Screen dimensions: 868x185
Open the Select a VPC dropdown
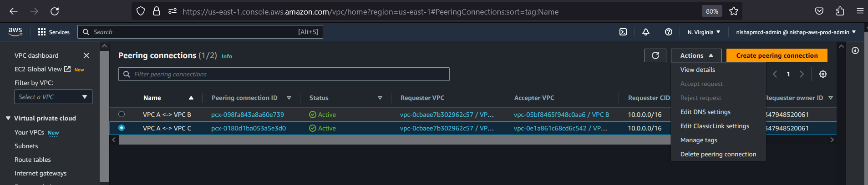click(53, 97)
